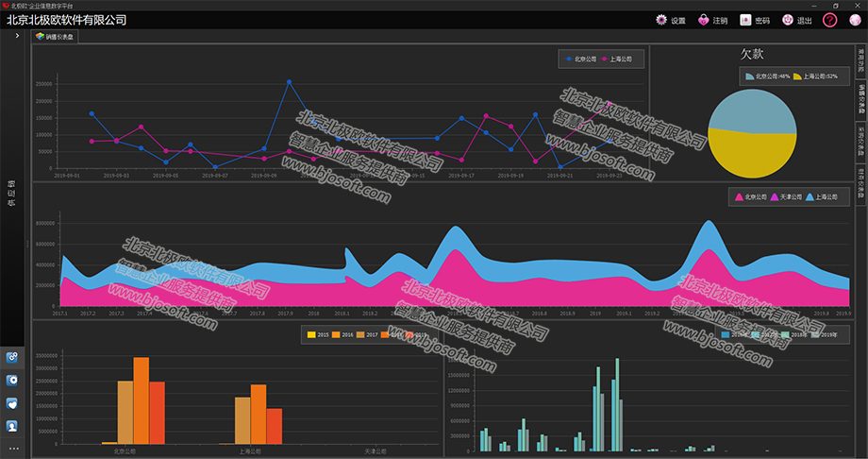Switch to third vertical tab on right edge

click(x=861, y=141)
